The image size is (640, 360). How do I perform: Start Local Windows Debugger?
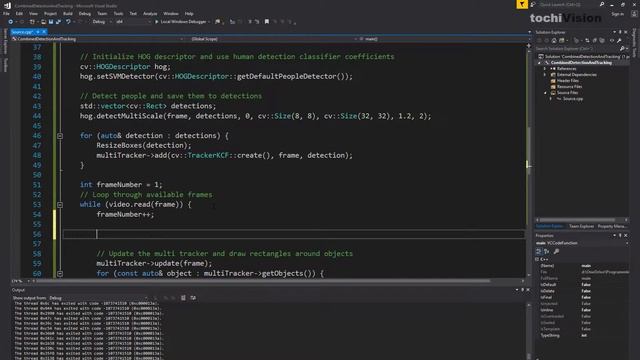[182, 22]
